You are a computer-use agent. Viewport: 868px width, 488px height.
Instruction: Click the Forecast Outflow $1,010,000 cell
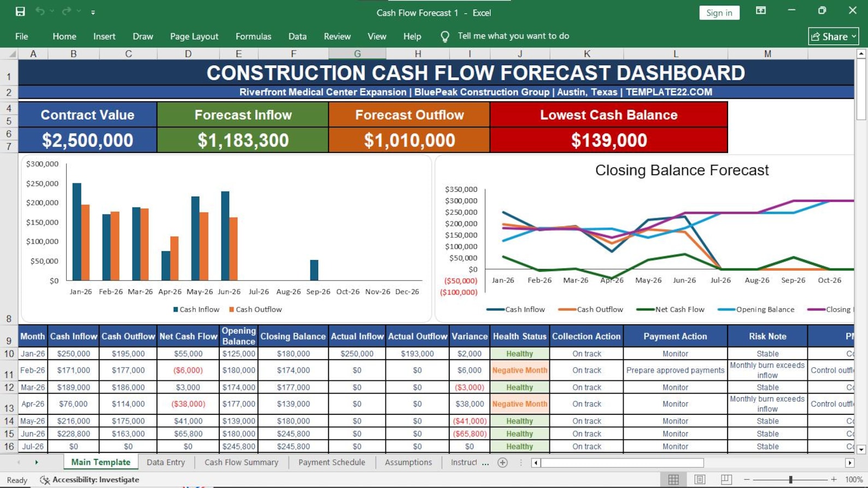409,140
